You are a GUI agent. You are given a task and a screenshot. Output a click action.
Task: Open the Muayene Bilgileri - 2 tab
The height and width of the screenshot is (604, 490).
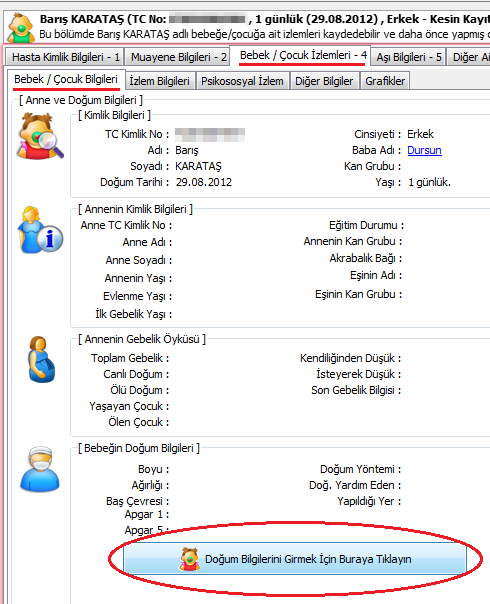click(178, 57)
